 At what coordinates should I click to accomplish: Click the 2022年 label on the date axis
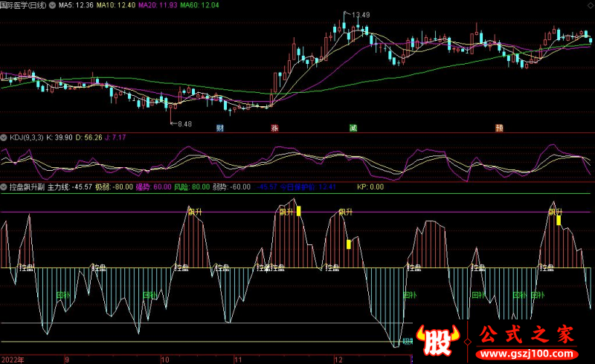tap(13, 360)
